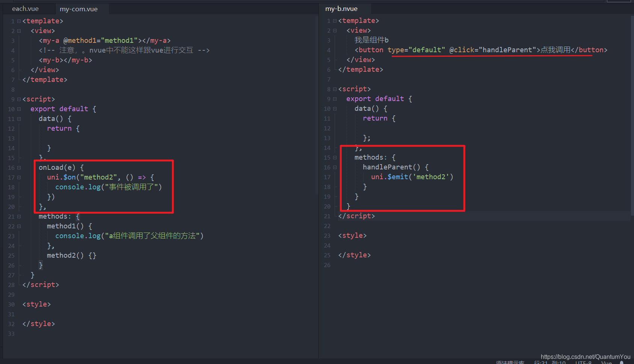Click line number 33 in left gutter
This screenshot has height=364, width=634.
[11, 334]
